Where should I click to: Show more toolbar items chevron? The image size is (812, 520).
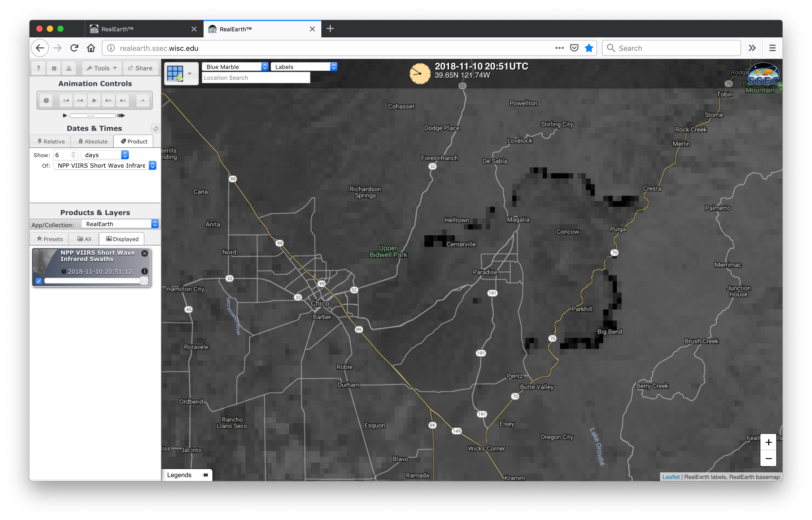point(752,48)
